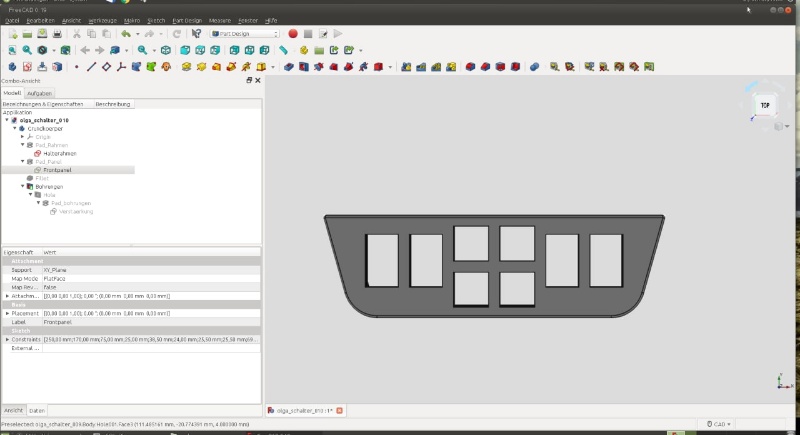Viewport: 800px width, 435px height.
Task: Click the What's This help cursor icon
Action: click(196, 33)
